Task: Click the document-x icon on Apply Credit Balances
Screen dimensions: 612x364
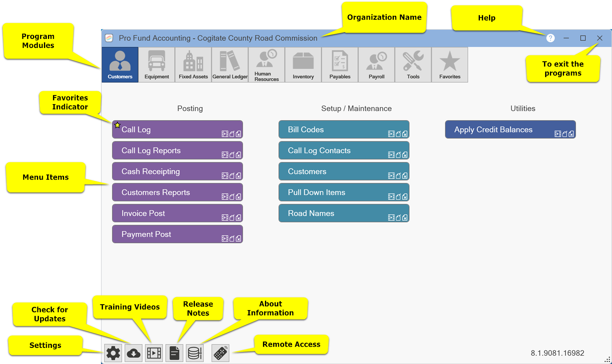Action: pyautogui.click(x=571, y=134)
